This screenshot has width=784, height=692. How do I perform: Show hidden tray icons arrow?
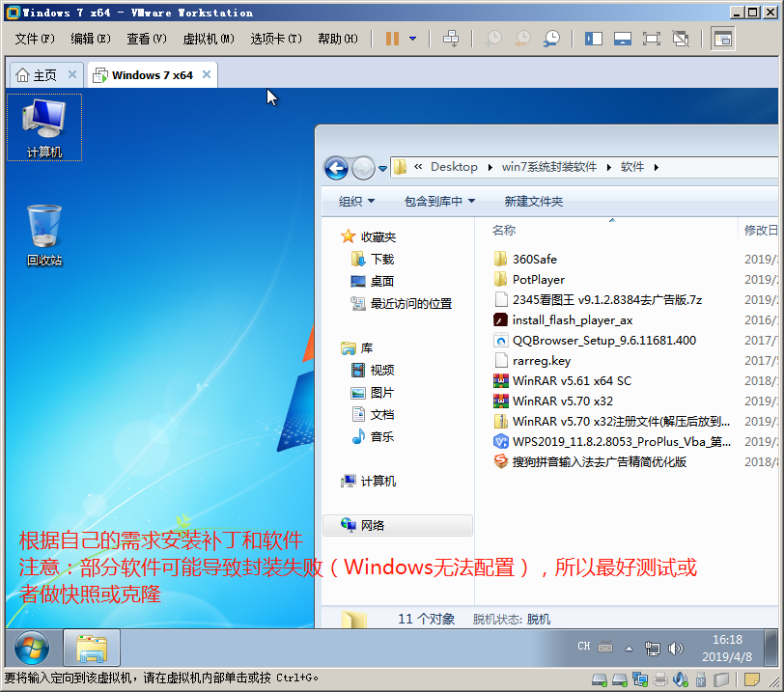[629, 649]
